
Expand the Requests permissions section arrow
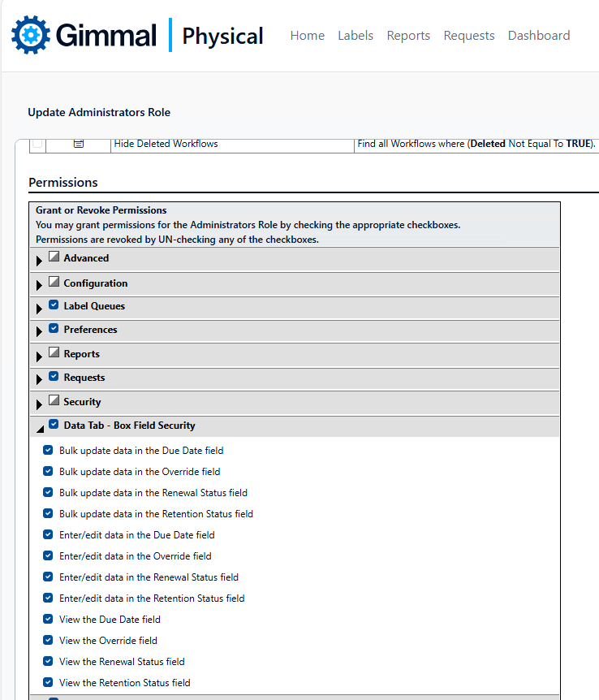39,379
